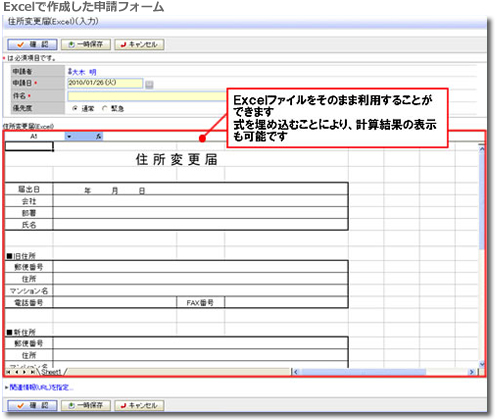Select the 住所変更届 title cell
The width and height of the screenshot is (500, 420).
(x=177, y=159)
